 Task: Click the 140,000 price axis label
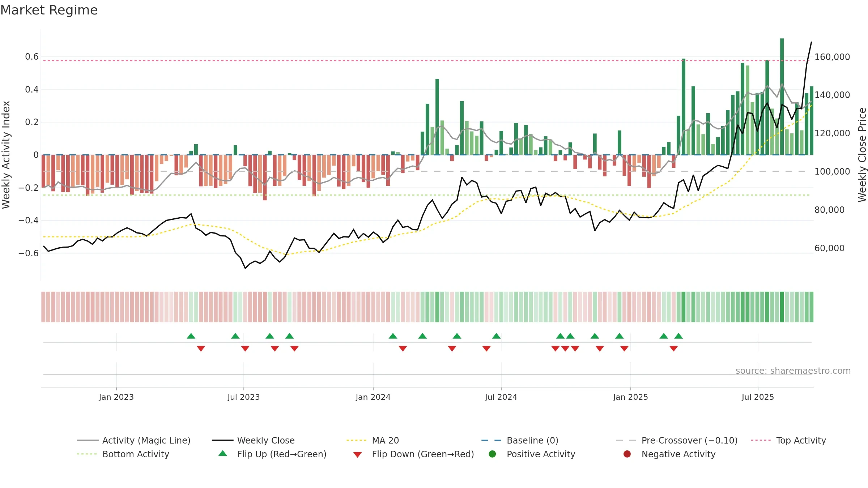832,95
